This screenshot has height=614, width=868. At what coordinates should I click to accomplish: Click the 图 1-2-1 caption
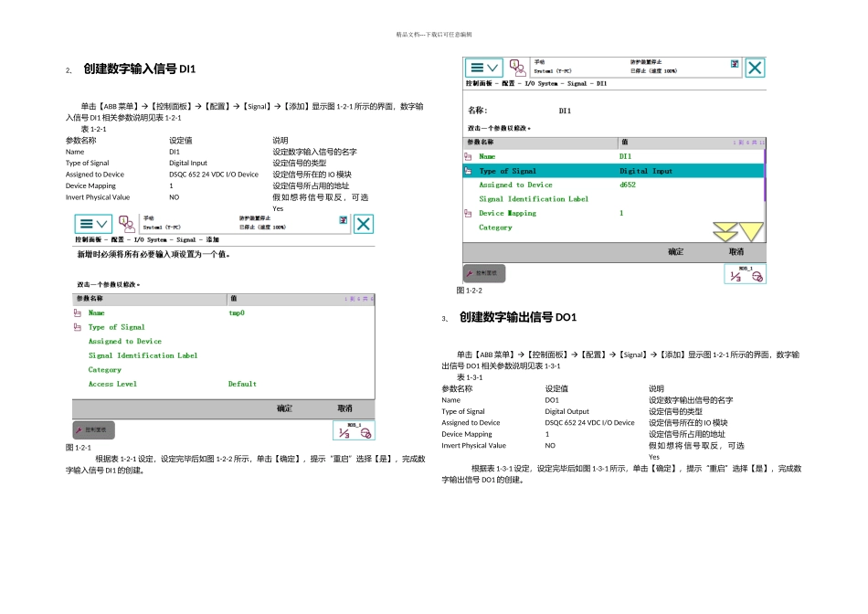click(x=79, y=448)
